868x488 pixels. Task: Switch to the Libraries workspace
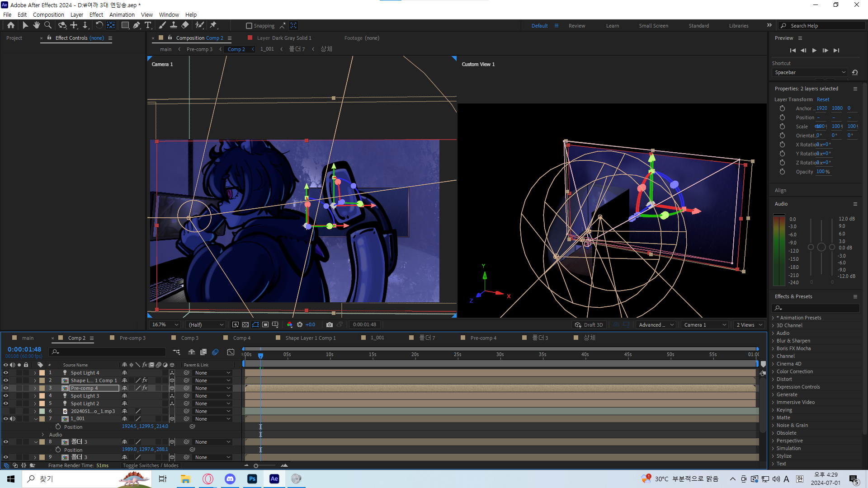[739, 26]
